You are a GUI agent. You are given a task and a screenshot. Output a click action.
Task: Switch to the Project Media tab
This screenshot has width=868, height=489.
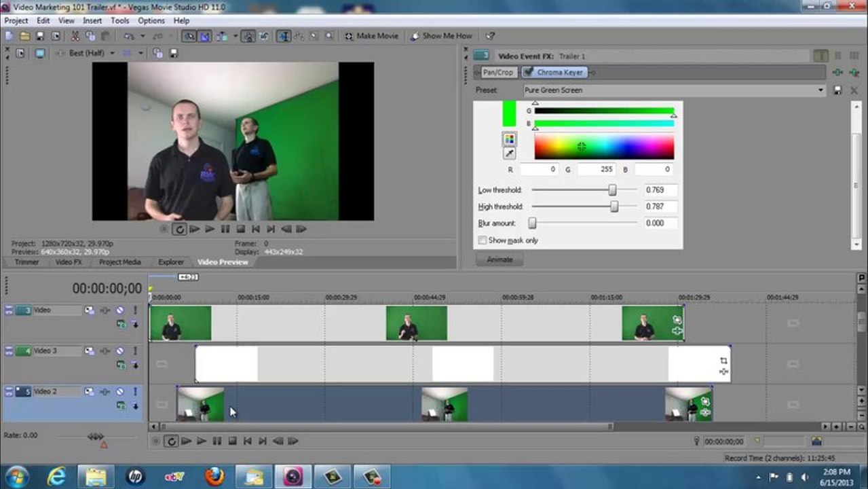pos(120,262)
